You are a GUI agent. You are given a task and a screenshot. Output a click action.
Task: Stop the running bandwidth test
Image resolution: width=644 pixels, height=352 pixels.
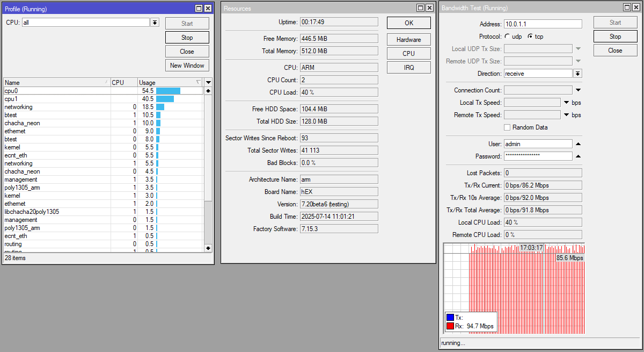click(615, 37)
